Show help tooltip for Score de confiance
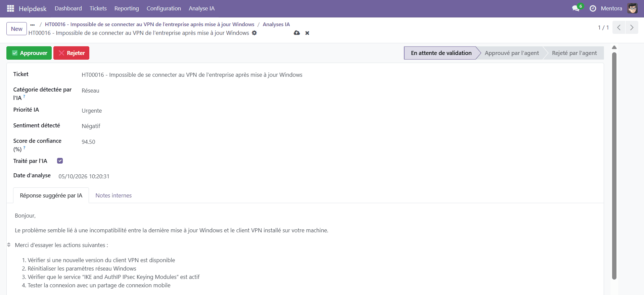Screen dimensions: 644x295 pos(24,147)
